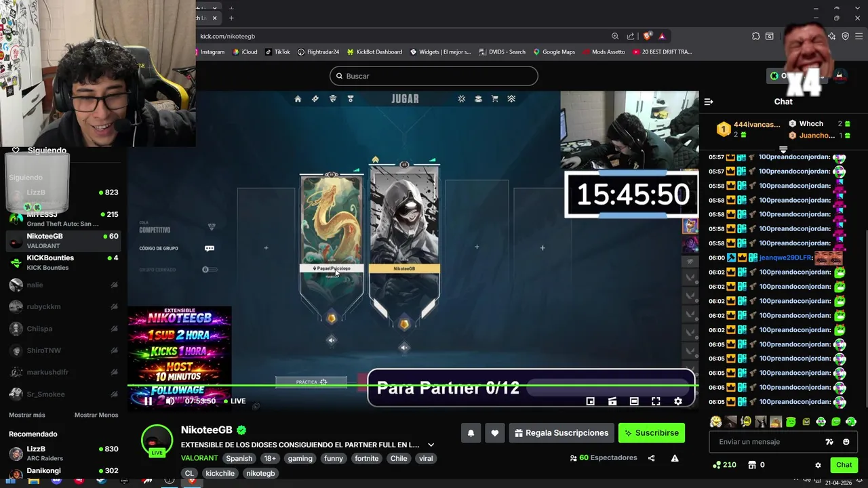Mute the stream volume
This screenshot has height=488, width=868.
(170, 401)
